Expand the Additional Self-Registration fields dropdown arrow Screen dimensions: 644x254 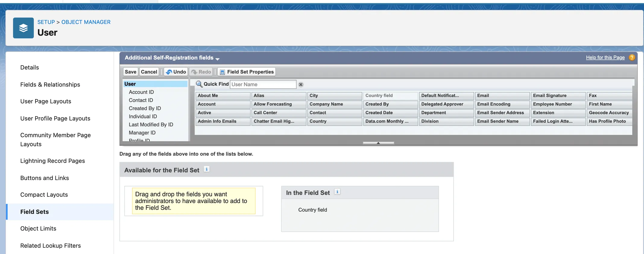click(x=217, y=59)
